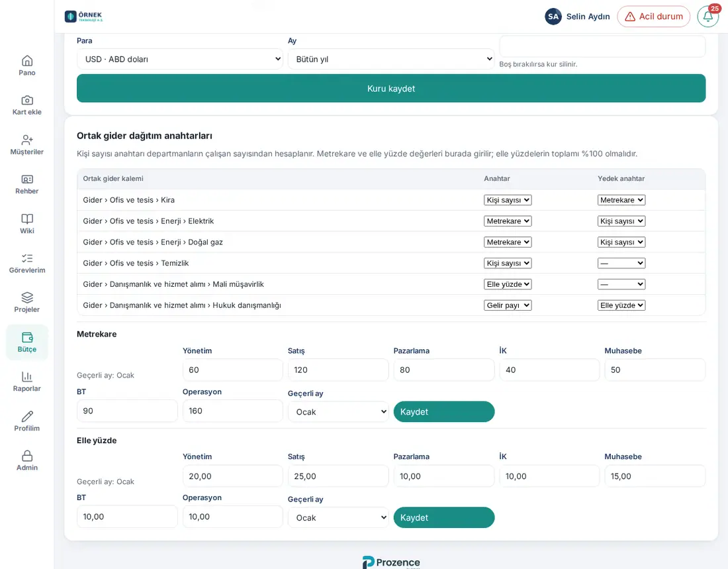Click Kaydet in Elle yüzde section

point(444,517)
